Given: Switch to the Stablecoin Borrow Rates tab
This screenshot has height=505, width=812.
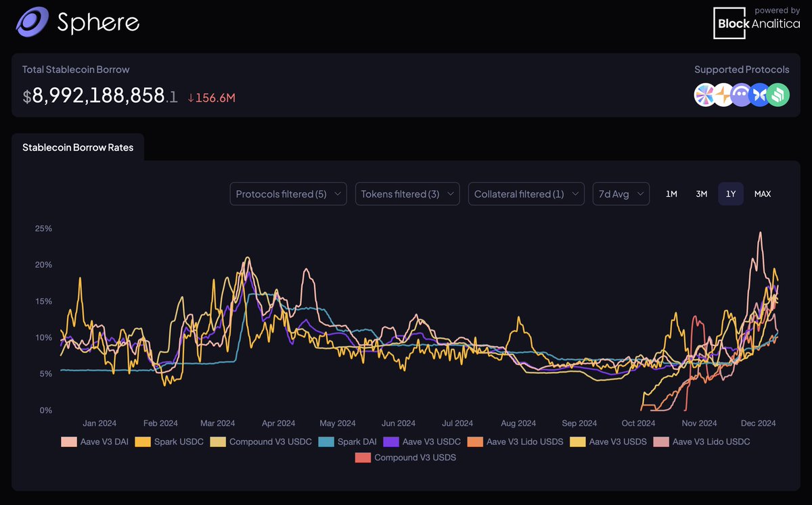Looking at the screenshot, I should 78,147.
